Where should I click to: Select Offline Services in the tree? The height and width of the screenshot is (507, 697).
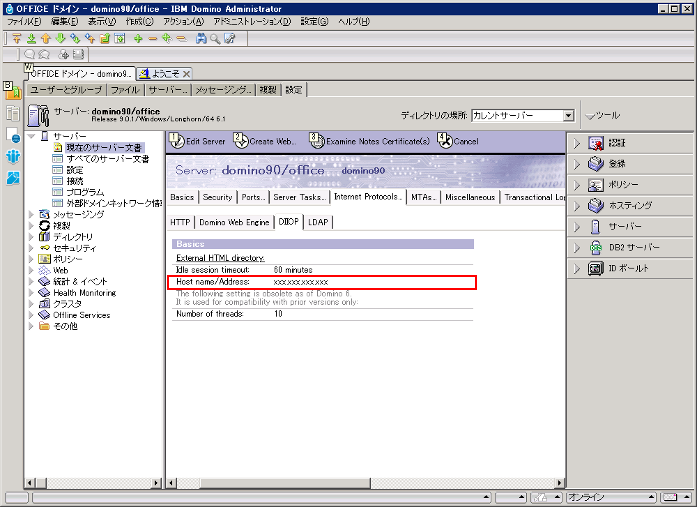[81, 315]
